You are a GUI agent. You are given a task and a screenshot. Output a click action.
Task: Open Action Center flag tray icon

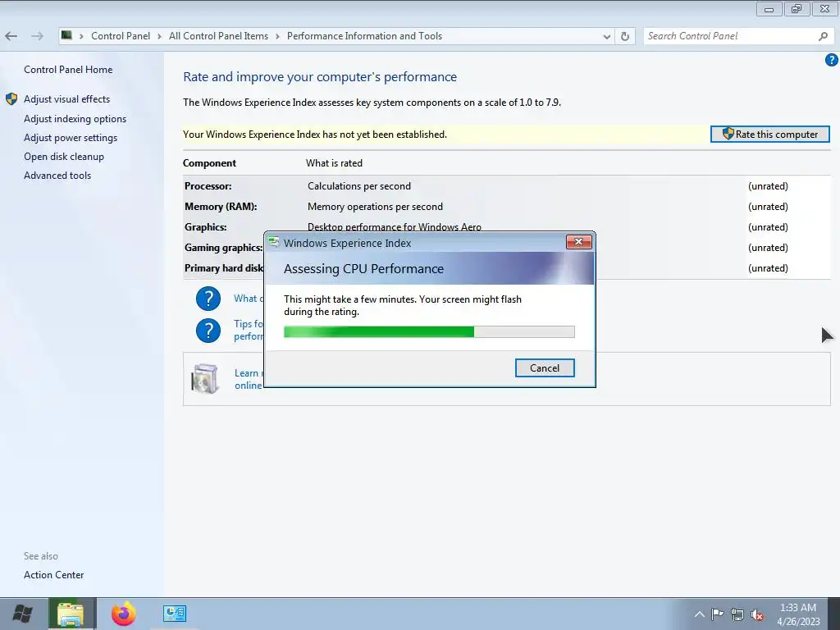tap(717, 614)
